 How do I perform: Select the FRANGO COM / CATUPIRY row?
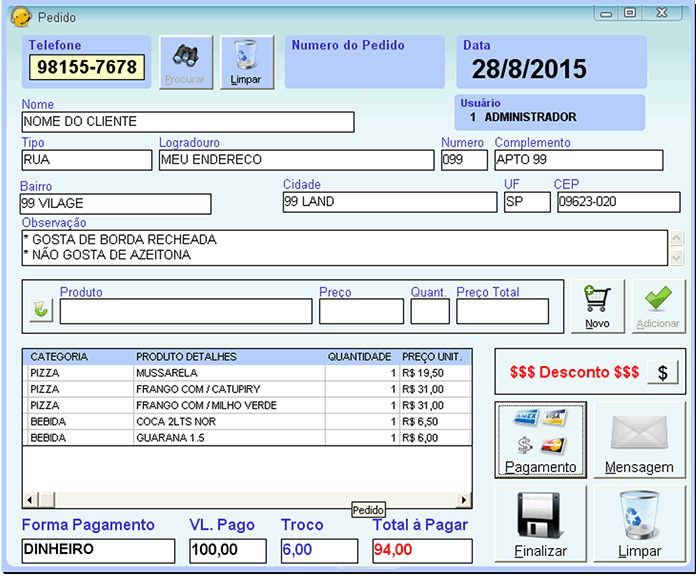tap(247, 389)
